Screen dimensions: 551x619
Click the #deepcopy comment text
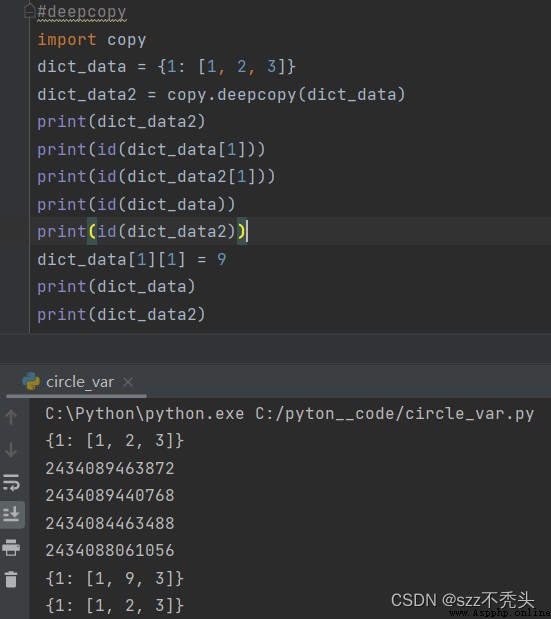click(x=82, y=11)
